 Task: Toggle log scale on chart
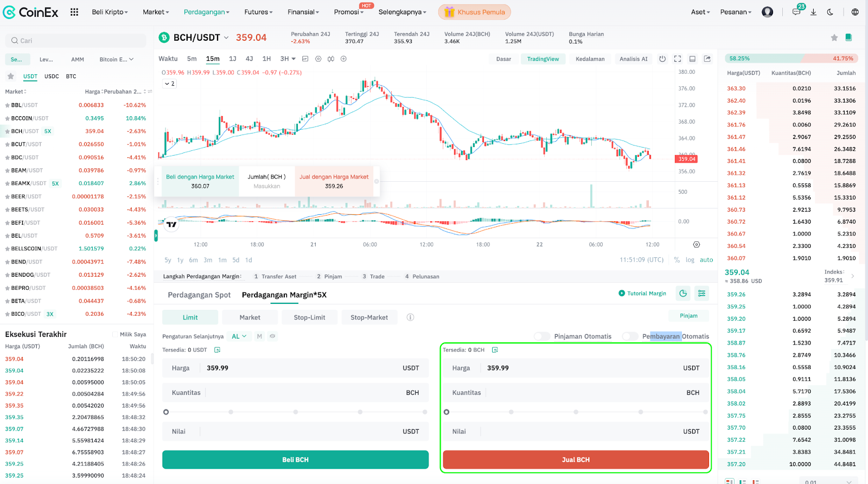pos(690,260)
